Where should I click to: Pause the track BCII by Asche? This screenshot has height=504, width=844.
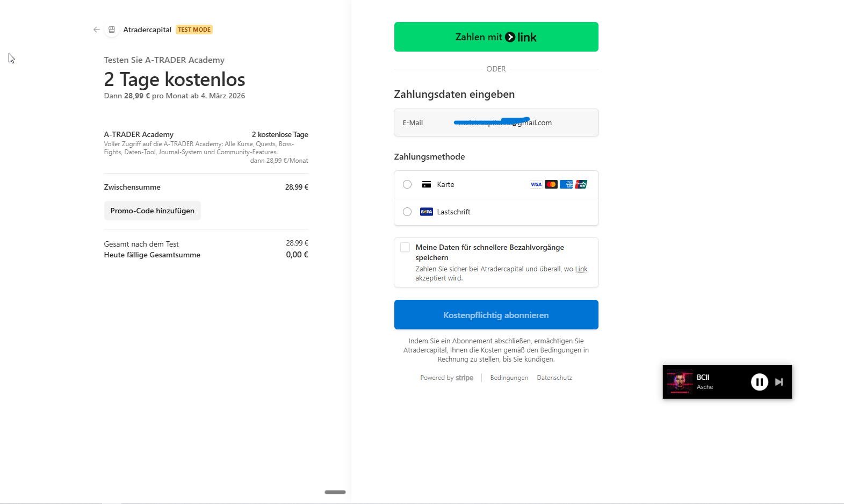(x=759, y=381)
